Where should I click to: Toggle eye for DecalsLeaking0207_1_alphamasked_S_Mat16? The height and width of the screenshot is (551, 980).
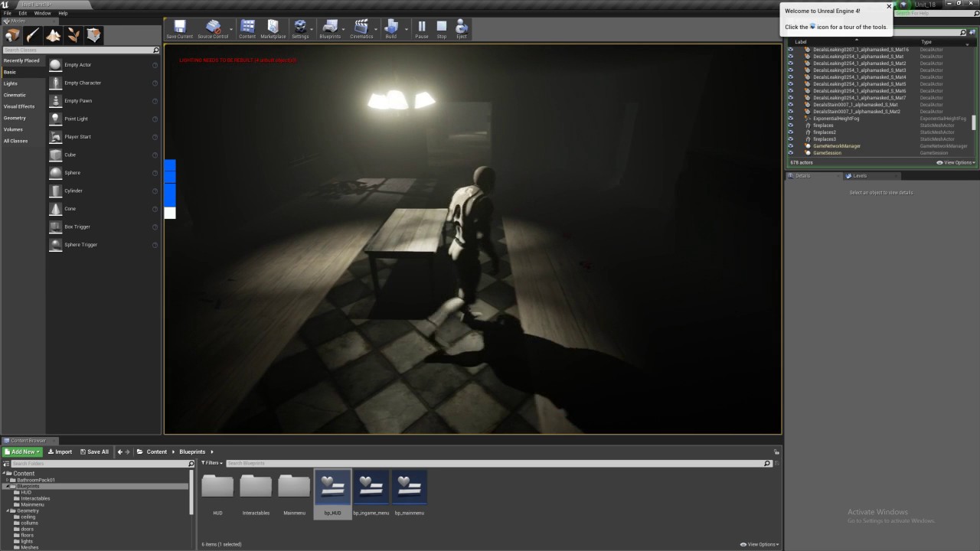(x=791, y=50)
